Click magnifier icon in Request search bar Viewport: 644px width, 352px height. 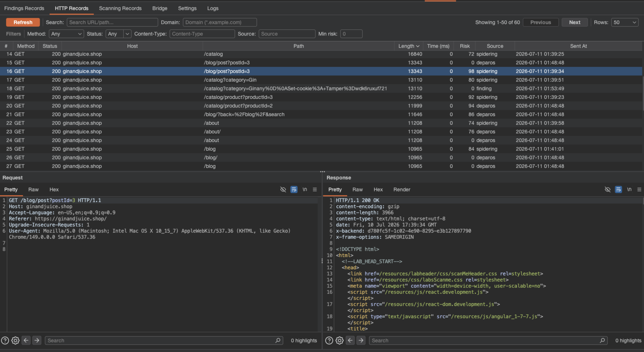[x=278, y=340]
